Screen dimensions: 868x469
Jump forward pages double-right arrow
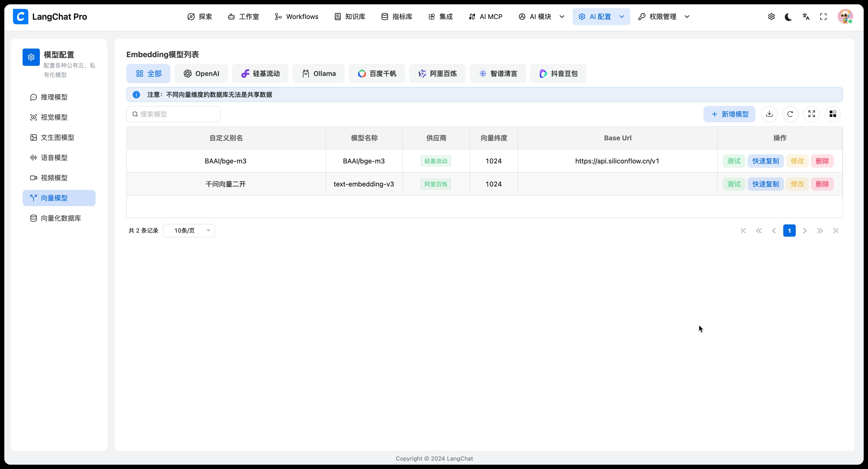pyautogui.click(x=820, y=231)
